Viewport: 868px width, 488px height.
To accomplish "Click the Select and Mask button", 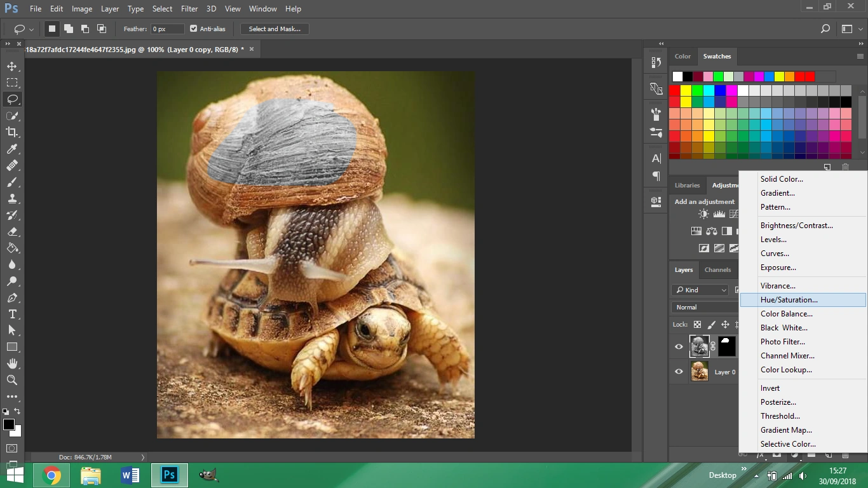I will pyautogui.click(x=275, y=29).
